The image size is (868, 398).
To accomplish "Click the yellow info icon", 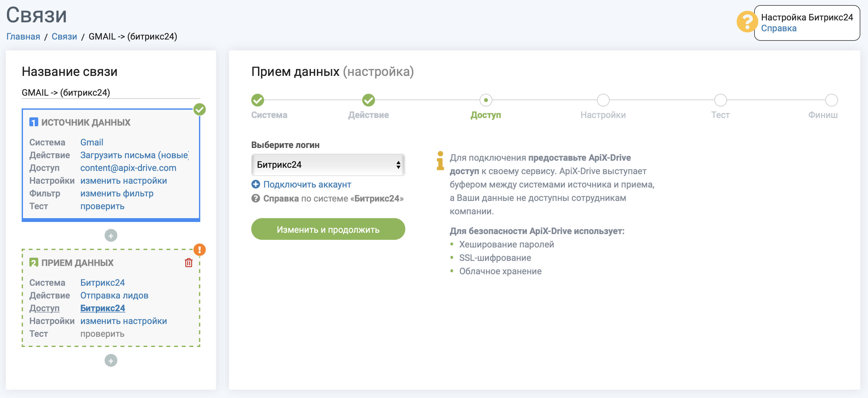I will 440,161.
